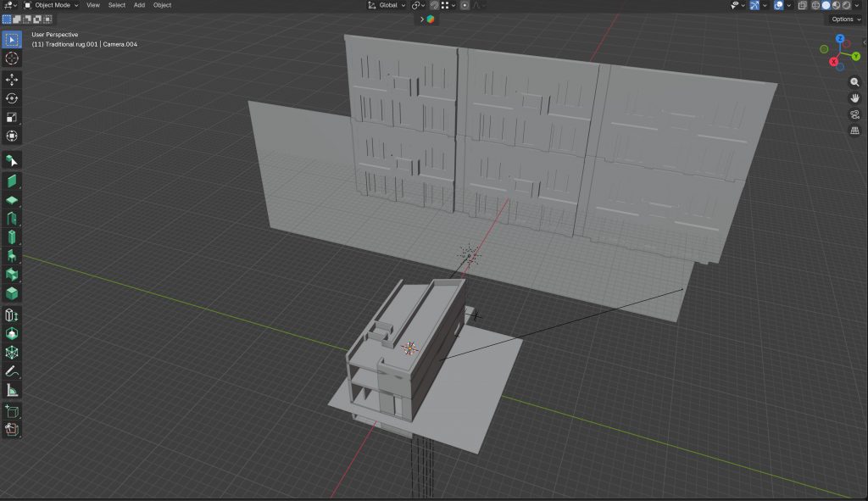The height and width of the screenshot is (501, 868).
Task: Switch between perspective and orthographic projection
Action: (x=854, y=131)
